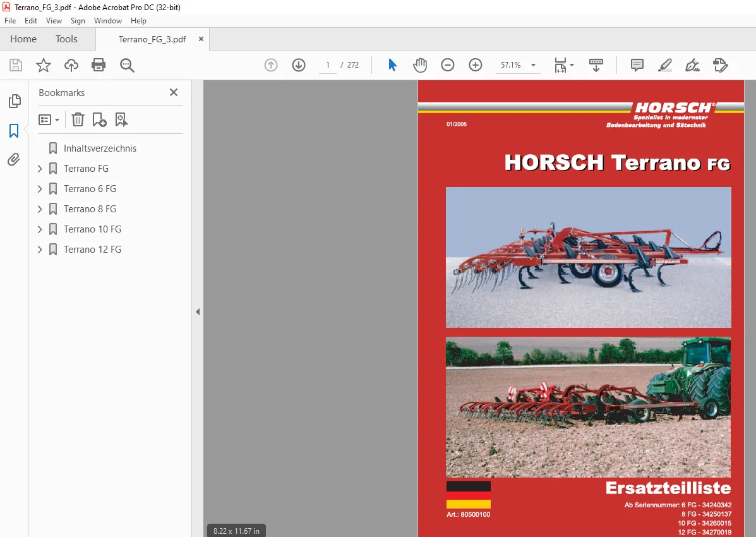Close the Bookmarks panel
This screenshot has height=537, width=756.
click(x=174, y=92)
